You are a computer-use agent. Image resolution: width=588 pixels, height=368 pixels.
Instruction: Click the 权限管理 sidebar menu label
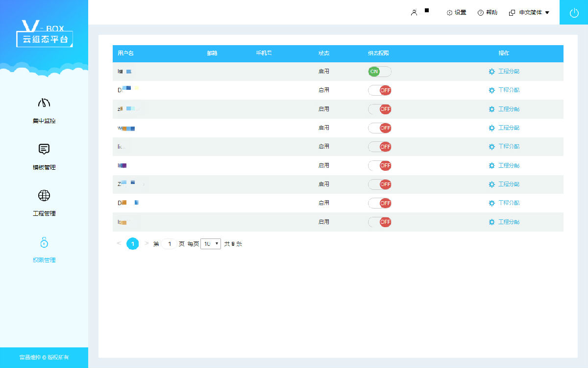[44, 260]
